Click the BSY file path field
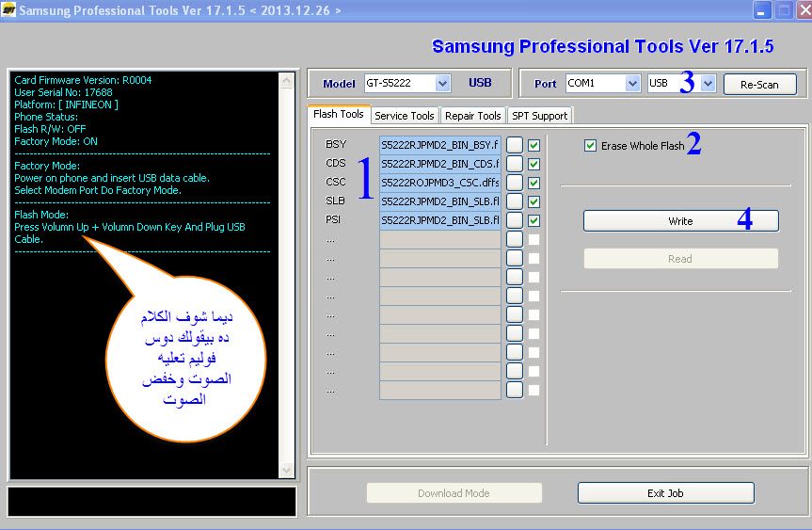The image size is (812, 530). [x=440, y=145]
